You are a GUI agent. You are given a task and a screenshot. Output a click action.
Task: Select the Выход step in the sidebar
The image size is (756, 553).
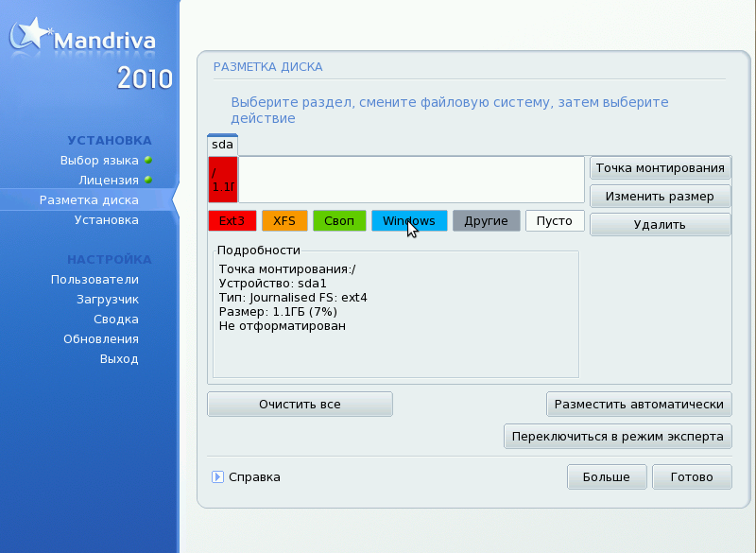point(119,358)
